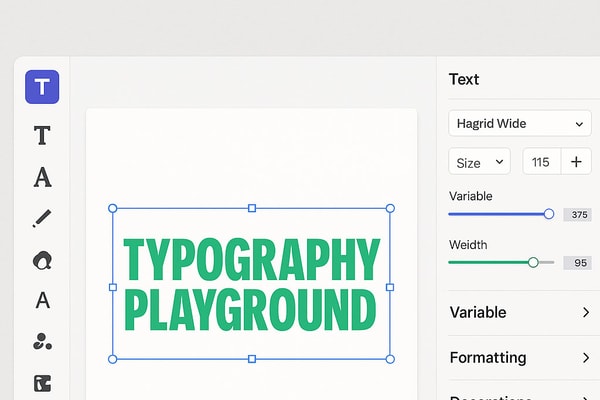The image size is (600, 400).
Task: Click the top-middle square selection handle
Action: pos(252,208)
